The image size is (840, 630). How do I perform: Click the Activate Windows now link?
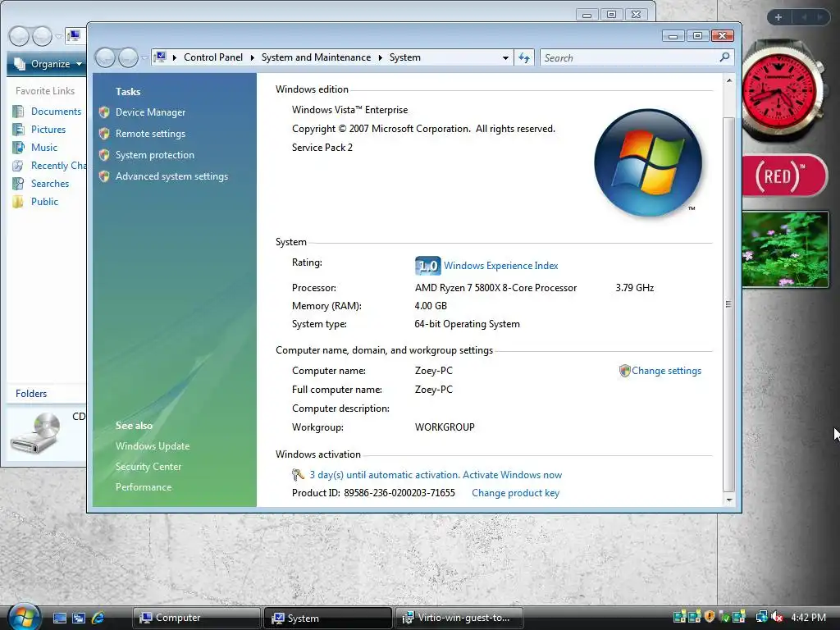pos(512,475)
